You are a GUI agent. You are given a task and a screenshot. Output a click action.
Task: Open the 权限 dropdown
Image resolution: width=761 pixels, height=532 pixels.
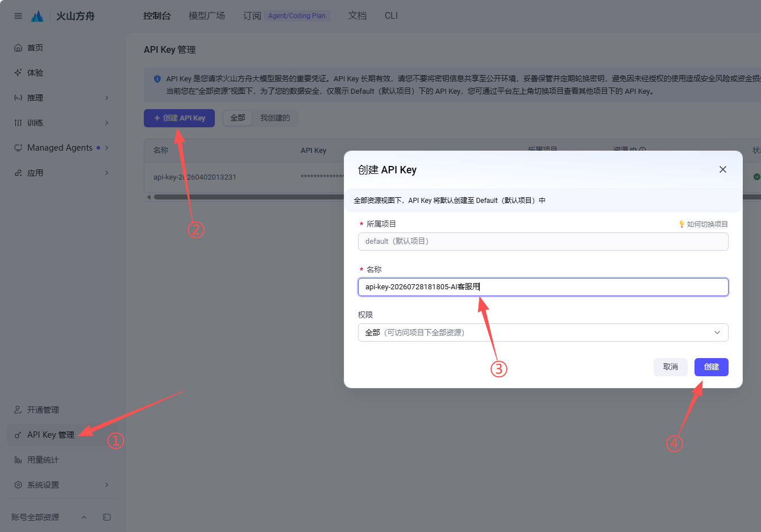[x=543, y=332]
